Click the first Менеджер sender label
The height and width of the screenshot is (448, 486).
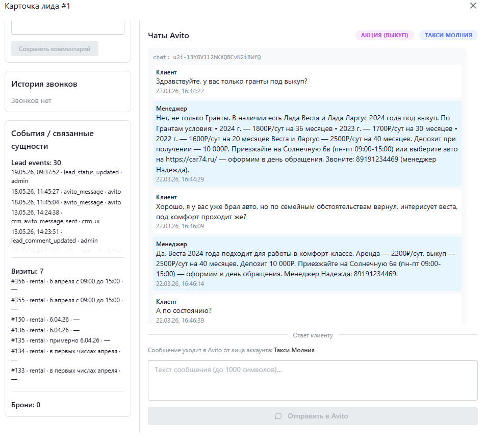[x=171, y=109]
